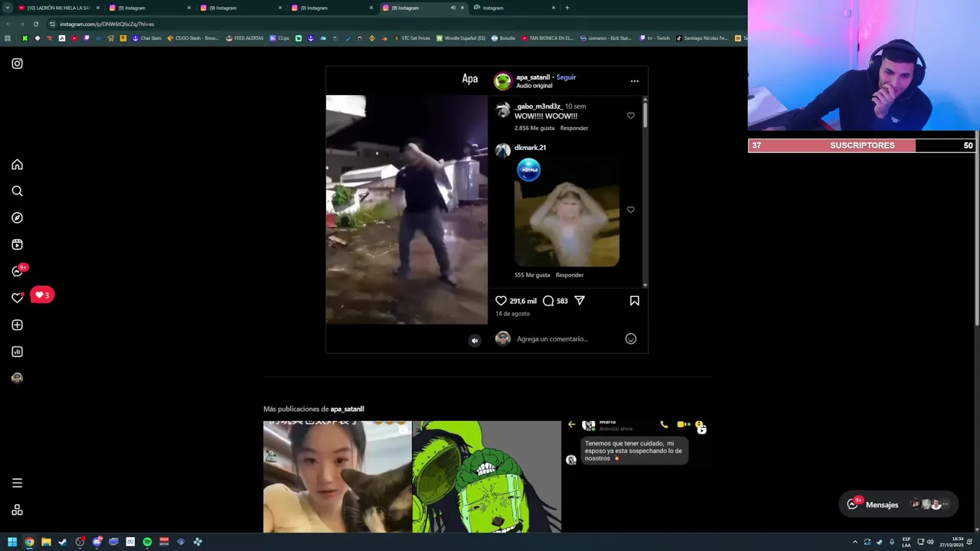Go back in browser

tap(8, 24)
